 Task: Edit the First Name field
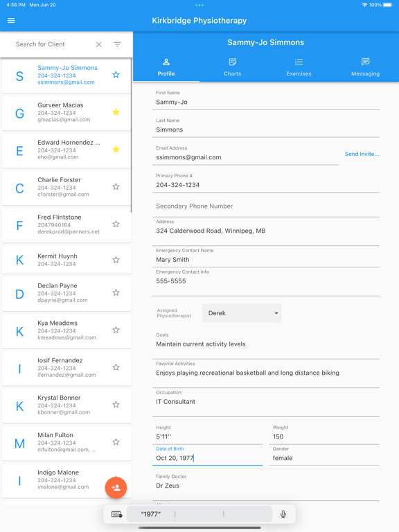(x=266, y=99)
